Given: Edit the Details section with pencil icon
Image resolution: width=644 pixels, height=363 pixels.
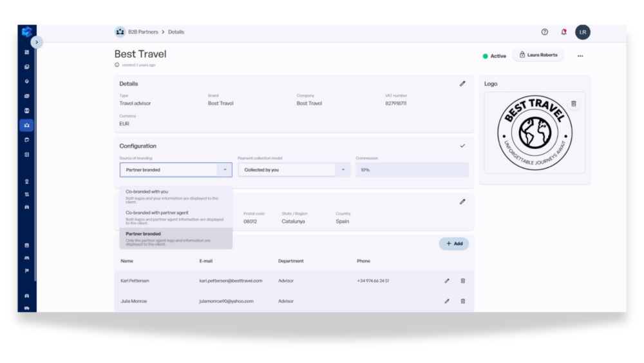Looking at the screenshot, I should 462,84.
